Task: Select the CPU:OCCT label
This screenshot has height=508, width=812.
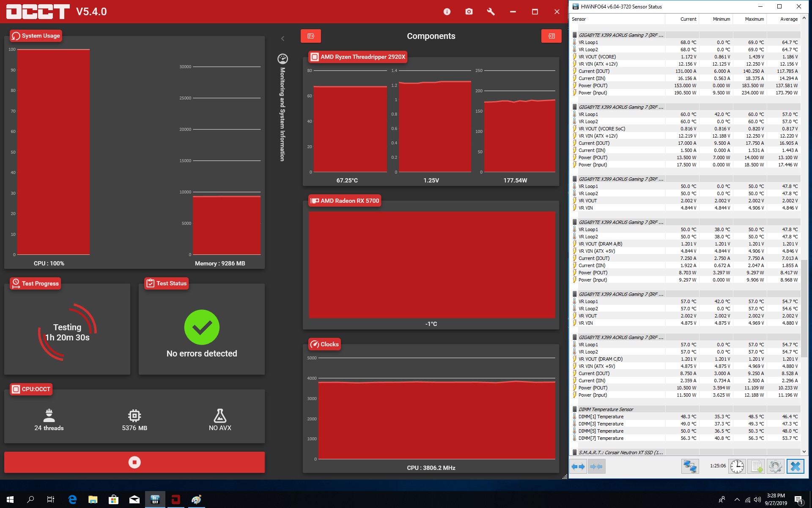Action: pyautogui.click(x=31, y=389)
